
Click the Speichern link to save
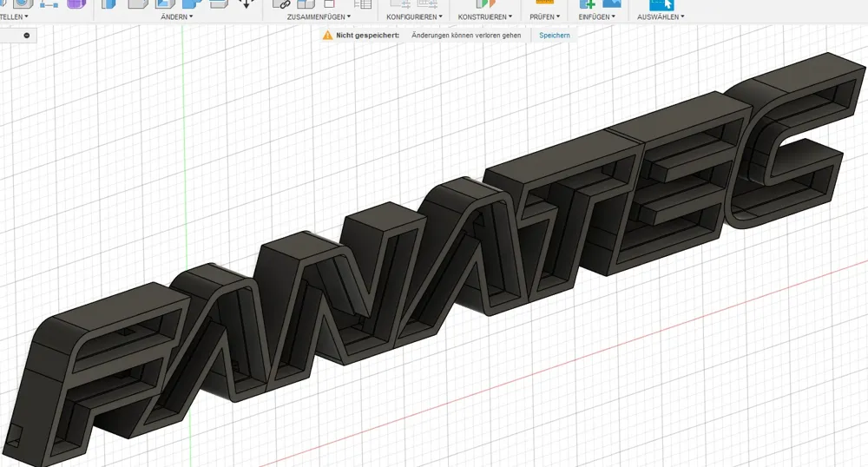(x=554, y=35)
